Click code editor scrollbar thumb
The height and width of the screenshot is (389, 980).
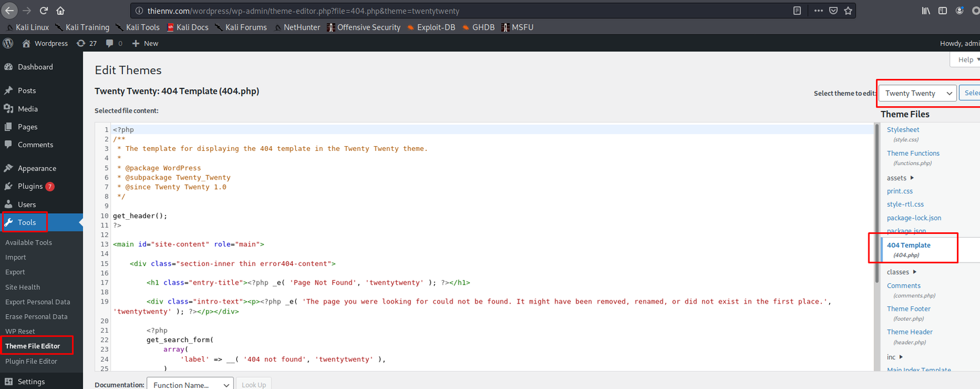[877, 203]
